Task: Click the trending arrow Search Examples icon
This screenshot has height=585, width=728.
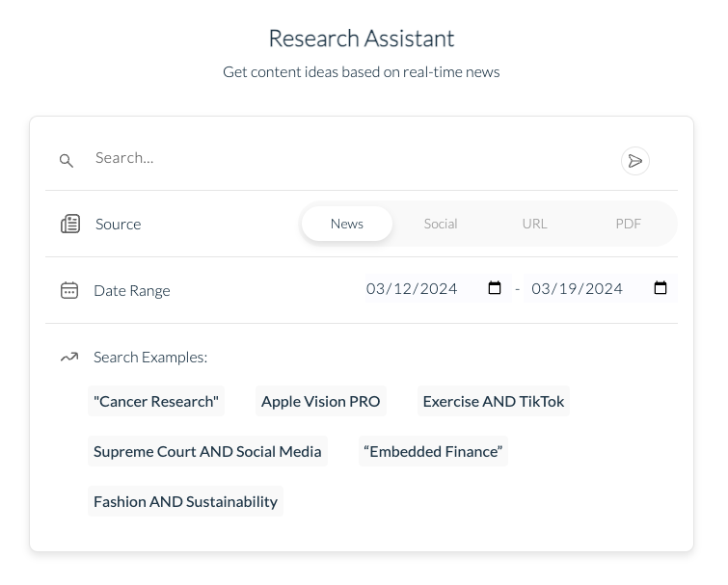Action: tap(69, 357)
